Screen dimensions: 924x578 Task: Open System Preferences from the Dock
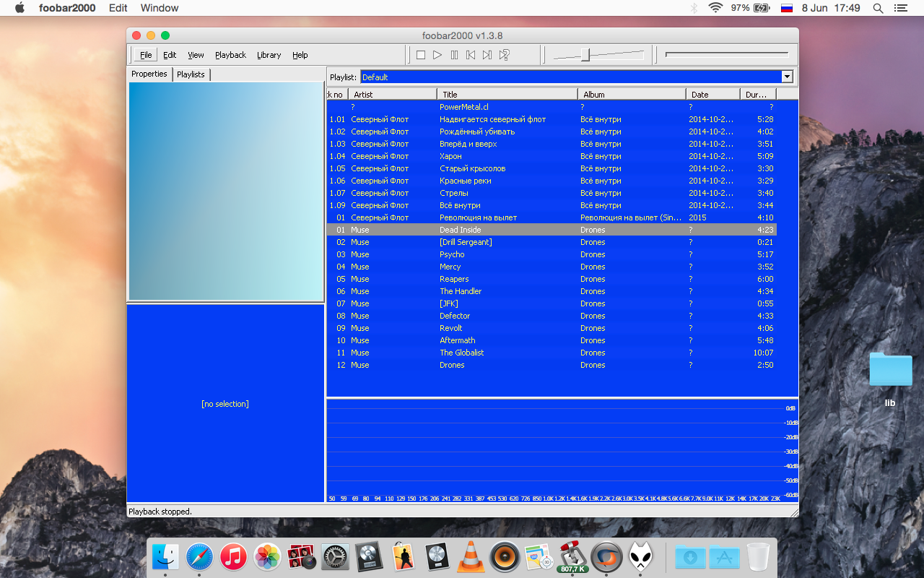point(335,557)
